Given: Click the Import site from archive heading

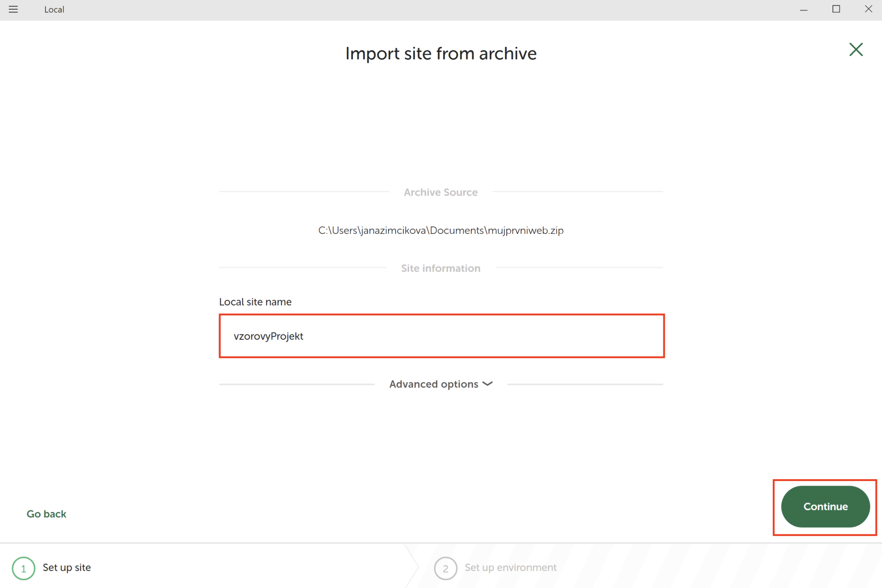Looking at the screenshot, I should click(x=441, y=54).
